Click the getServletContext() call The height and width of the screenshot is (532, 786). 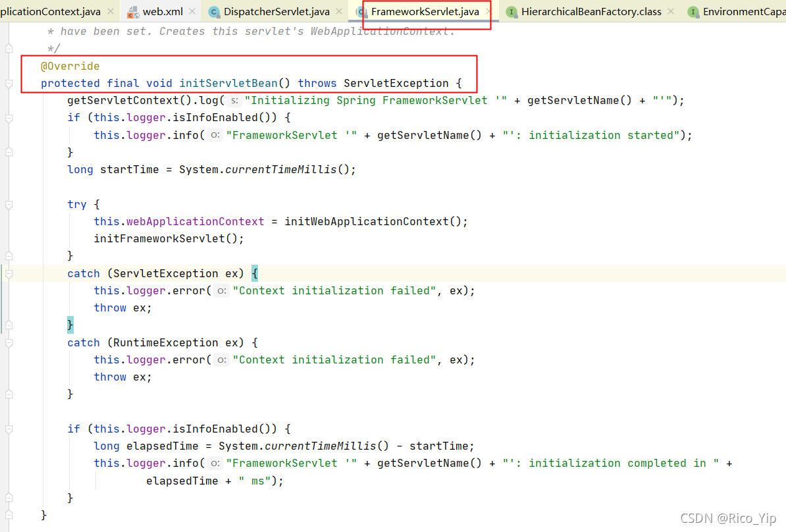pyautogui.click(x=129, y=100)
